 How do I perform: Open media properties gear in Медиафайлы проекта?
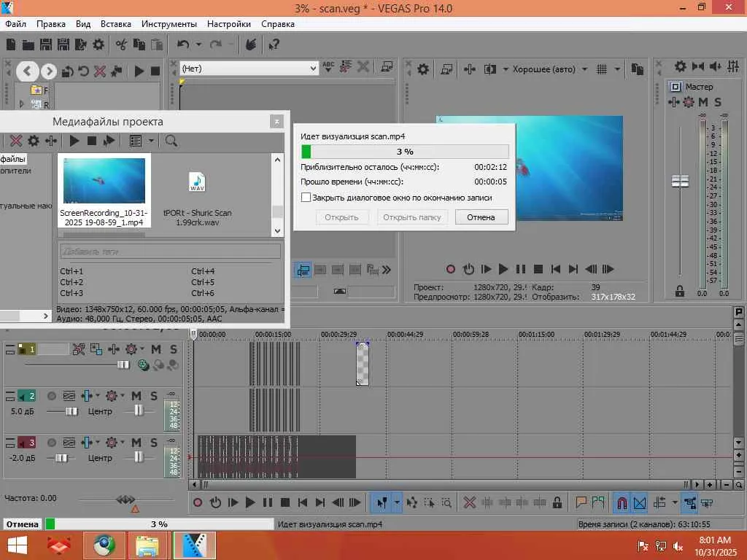34,141
